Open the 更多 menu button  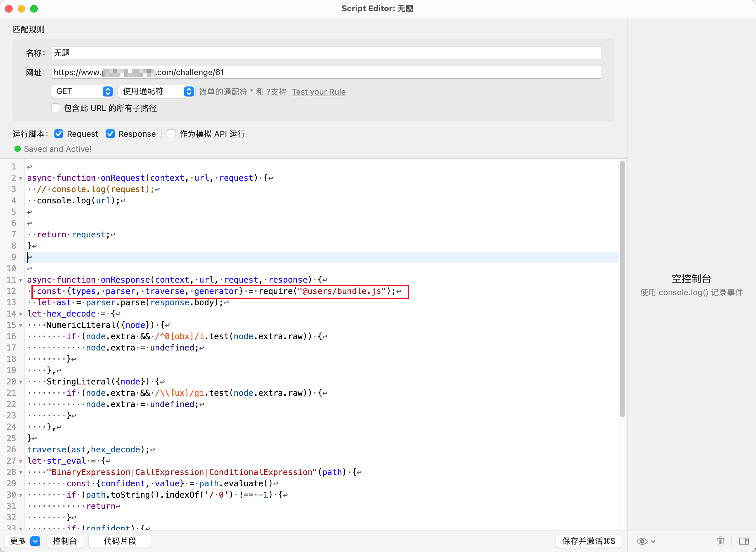(x=23, y=541)
